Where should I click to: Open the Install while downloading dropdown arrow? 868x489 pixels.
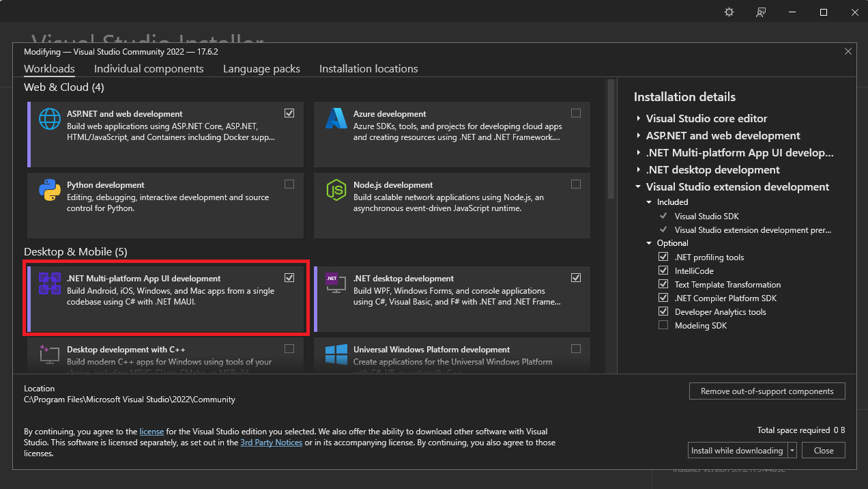(x=792, y=451)
